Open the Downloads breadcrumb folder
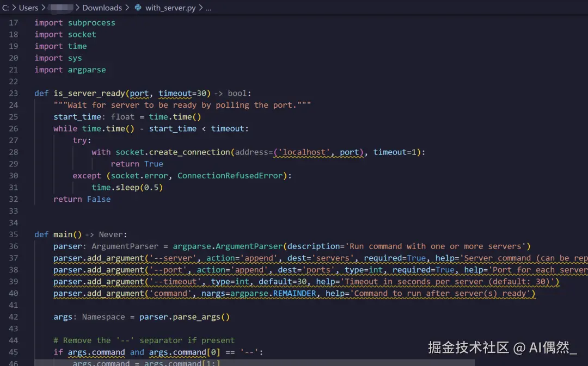The image size is (588, 366). (x=102, y=8)
